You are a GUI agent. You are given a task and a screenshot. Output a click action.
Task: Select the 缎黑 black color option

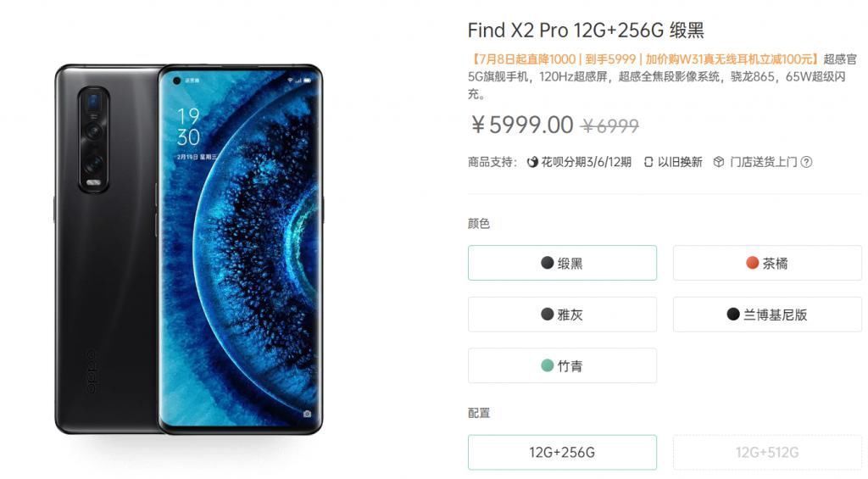(x=563, y=263)
